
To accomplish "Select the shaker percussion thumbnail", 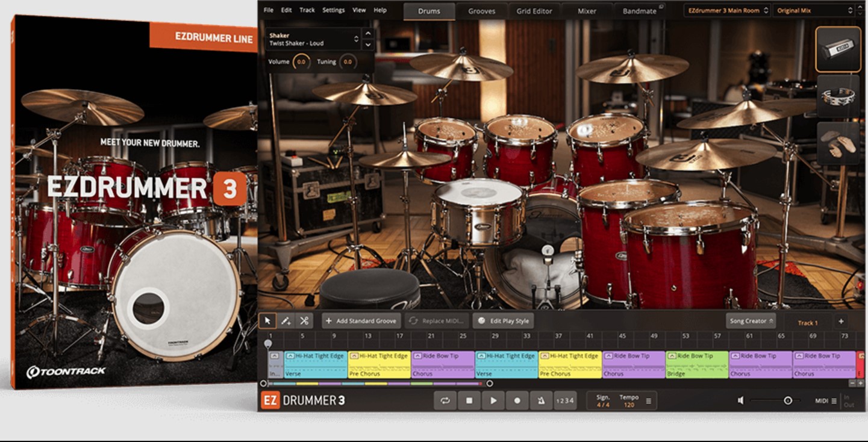I will pos(838,49).
